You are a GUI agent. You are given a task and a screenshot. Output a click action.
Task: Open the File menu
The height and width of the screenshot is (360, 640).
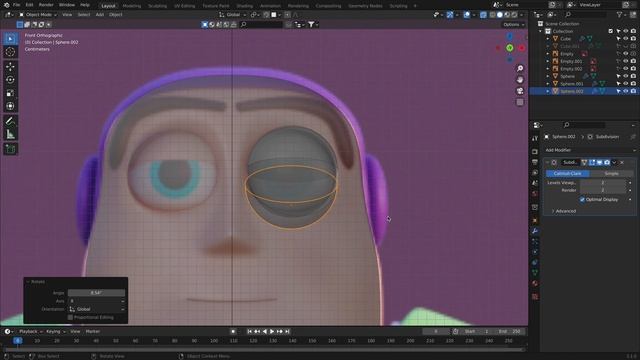click(16, 5)
